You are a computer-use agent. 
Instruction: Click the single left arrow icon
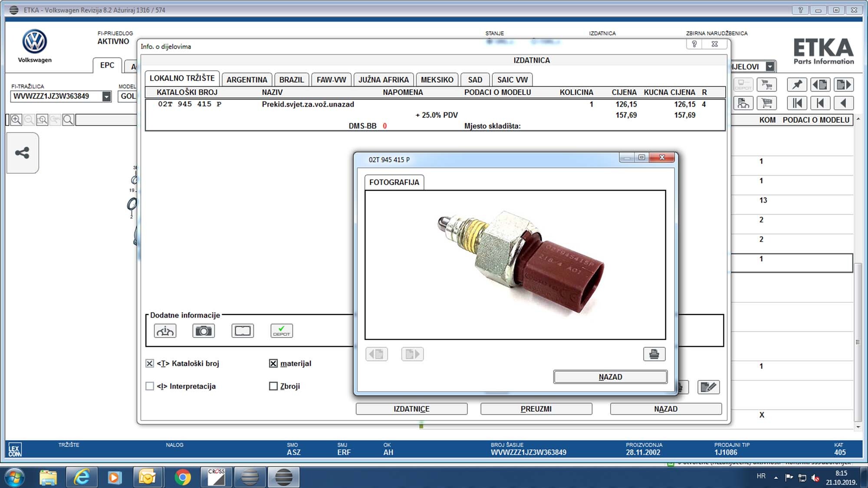point(844,103)
